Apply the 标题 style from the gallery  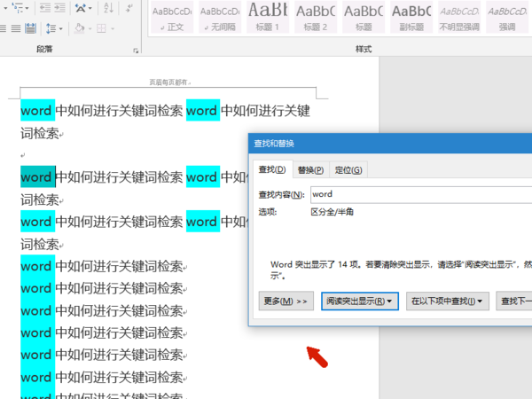pyautogui.click(x=364, y=18)
